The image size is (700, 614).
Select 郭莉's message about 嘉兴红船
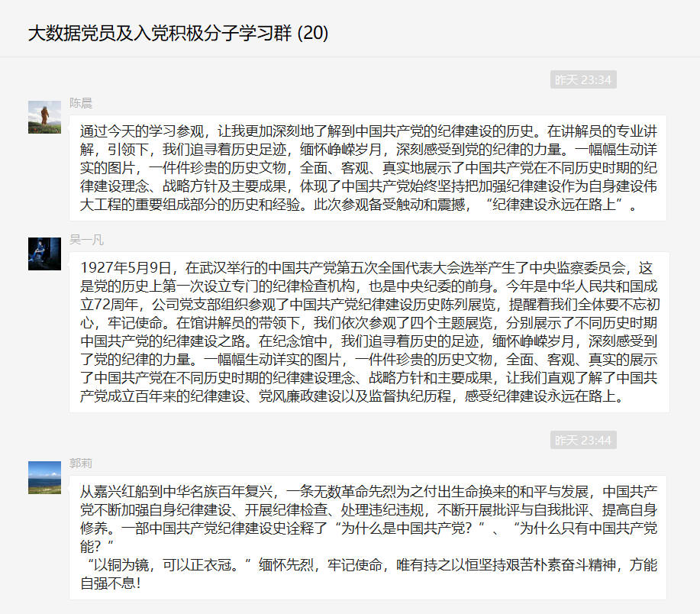click(368, 538)
